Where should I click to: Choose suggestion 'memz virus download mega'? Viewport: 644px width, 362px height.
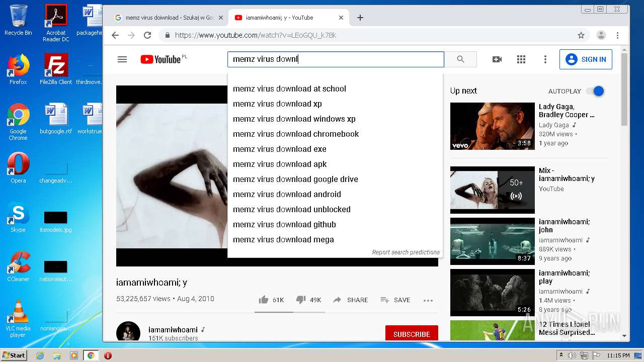[x=335, y=239]
